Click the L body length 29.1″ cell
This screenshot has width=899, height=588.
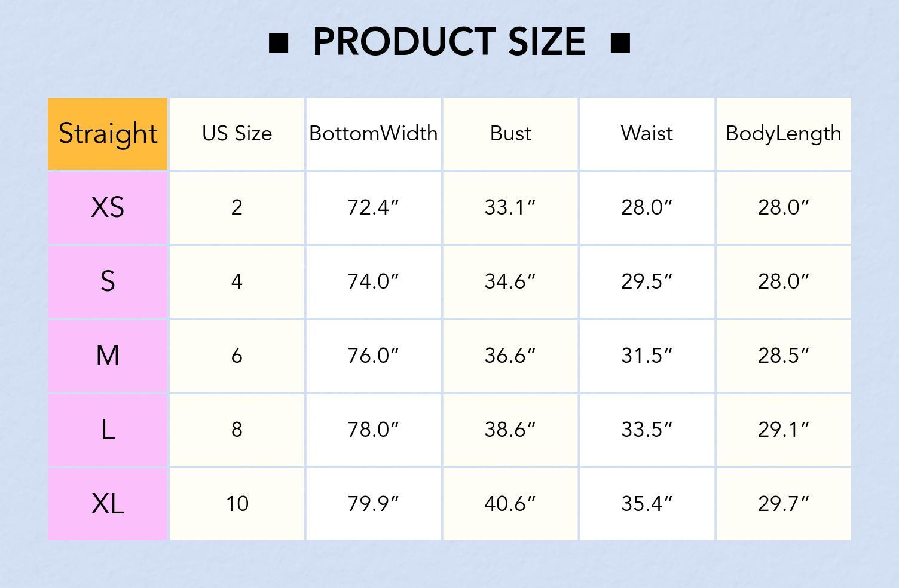784,430
